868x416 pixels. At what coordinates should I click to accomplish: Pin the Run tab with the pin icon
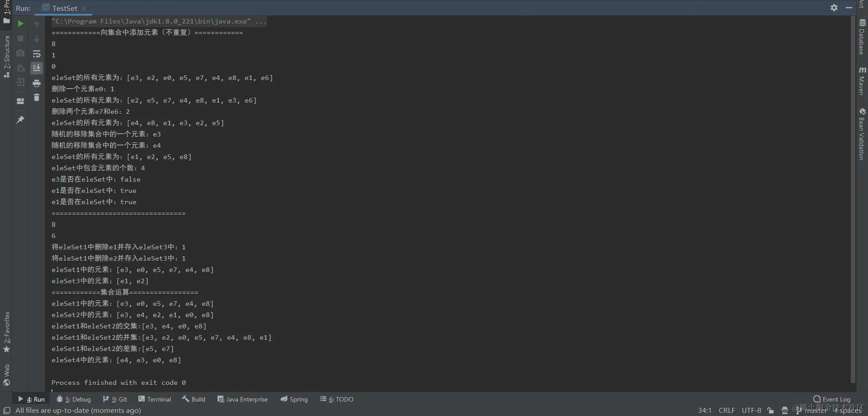click(x=20, y=120)
